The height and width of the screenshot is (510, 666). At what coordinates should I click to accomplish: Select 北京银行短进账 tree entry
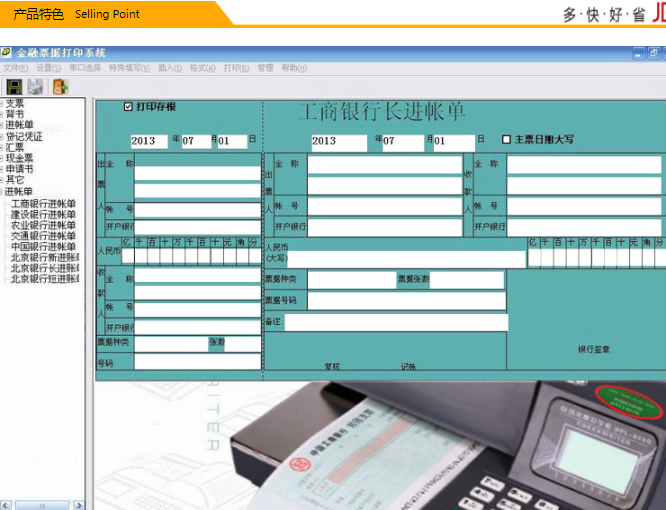(45, 279)
